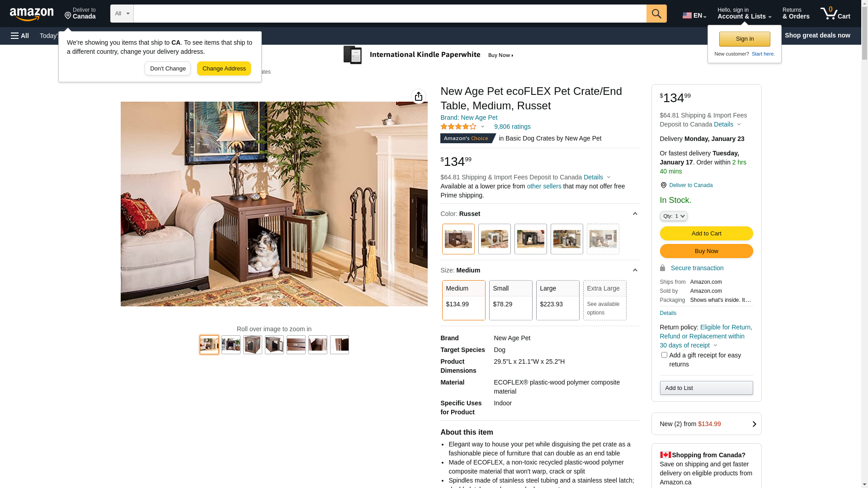Check the gift receipt checkbox

coord(664,355)
